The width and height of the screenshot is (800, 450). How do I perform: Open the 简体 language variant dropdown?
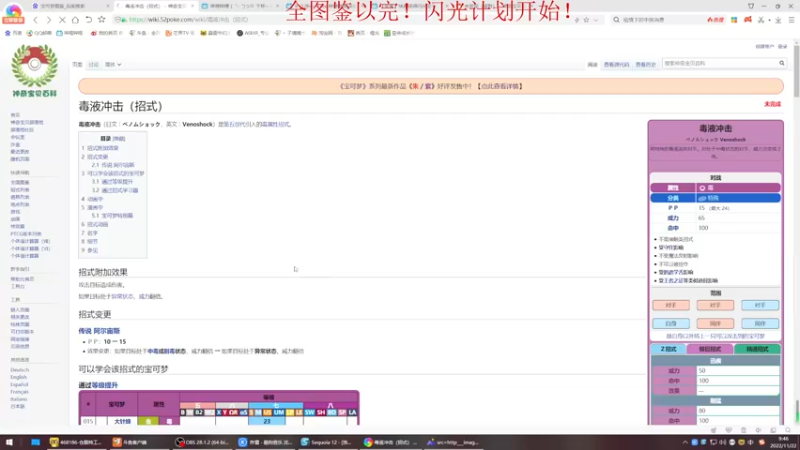[x=113, y=65]
